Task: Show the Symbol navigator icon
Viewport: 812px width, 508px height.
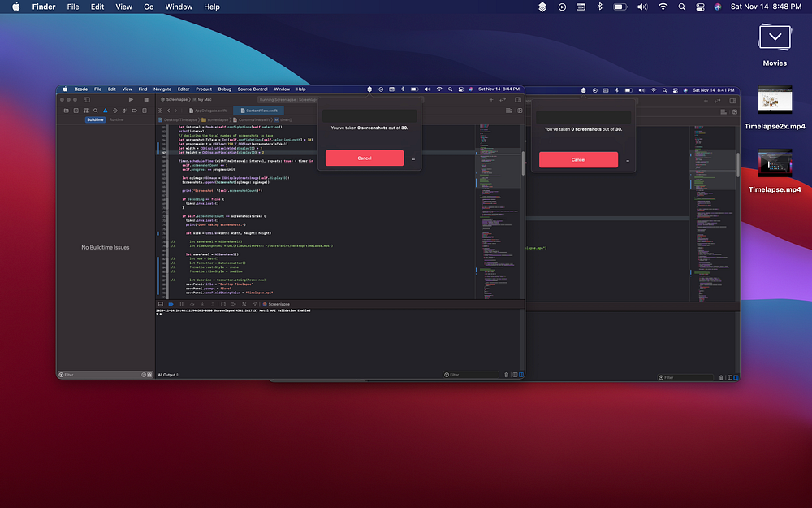Action: pyautogui.click(x=85, y=111)
